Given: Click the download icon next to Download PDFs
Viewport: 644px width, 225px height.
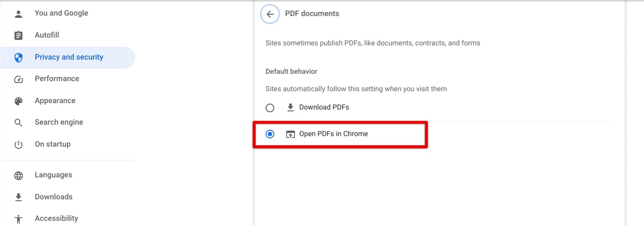Looking at the screenshot, I should pyautogui.click(x=290, y=107).
